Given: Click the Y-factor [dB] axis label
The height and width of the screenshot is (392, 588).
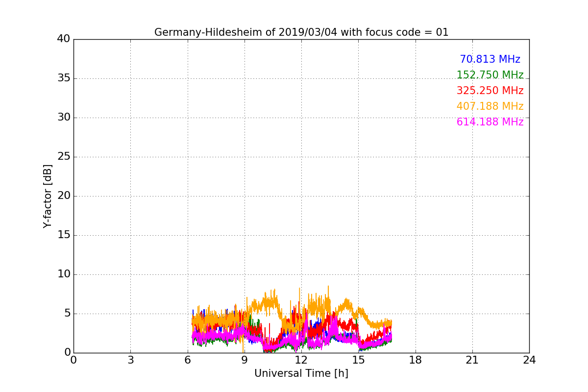Looking at the screenshot, I should [x=48, y=196].
